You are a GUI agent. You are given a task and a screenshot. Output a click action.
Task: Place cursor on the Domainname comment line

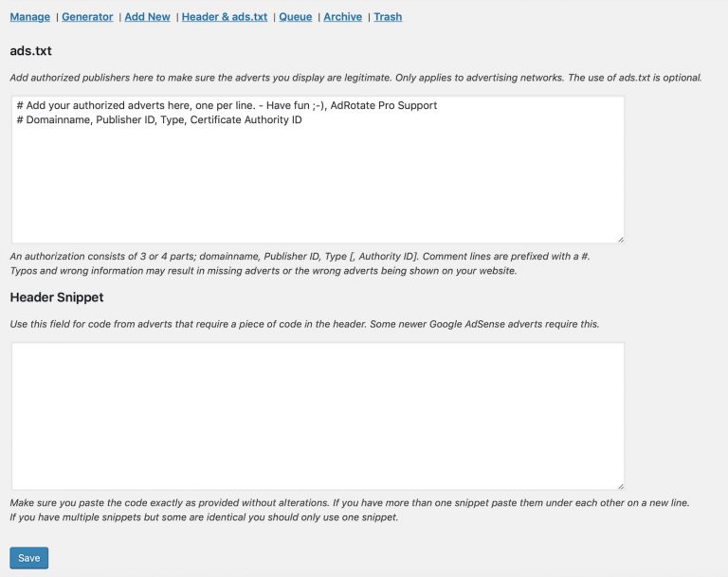[159, 120]
